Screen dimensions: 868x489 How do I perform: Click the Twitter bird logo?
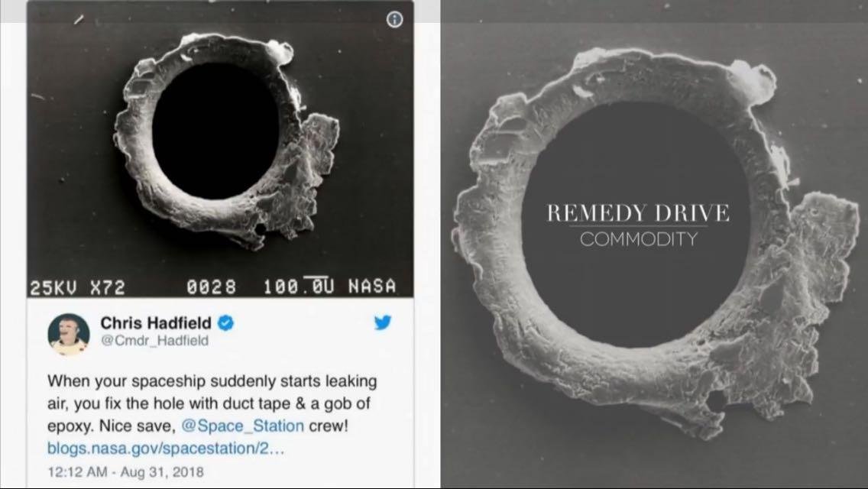[383, 322]
